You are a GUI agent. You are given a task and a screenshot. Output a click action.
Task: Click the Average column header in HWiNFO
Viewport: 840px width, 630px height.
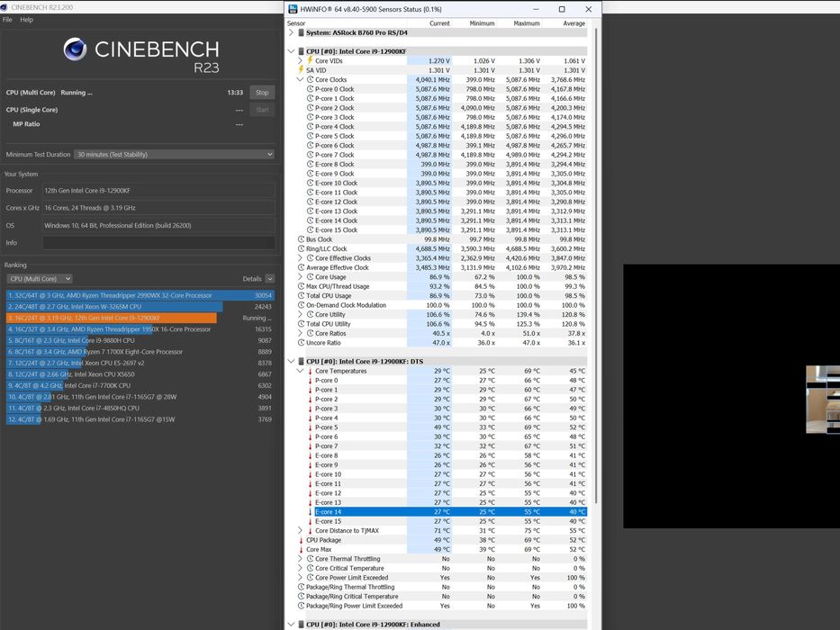click(x=574, y=23)
